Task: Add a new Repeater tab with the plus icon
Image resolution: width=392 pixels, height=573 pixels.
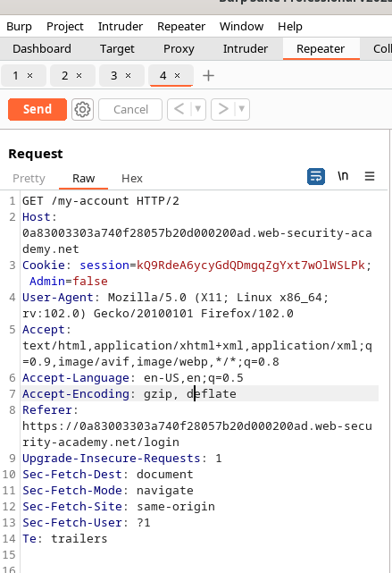Action: (208, 76)
